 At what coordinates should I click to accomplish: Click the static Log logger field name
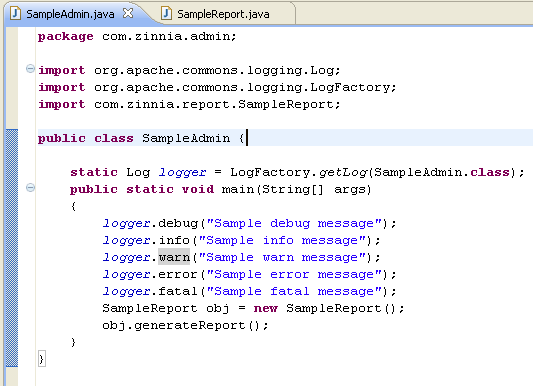pos(182,173)
